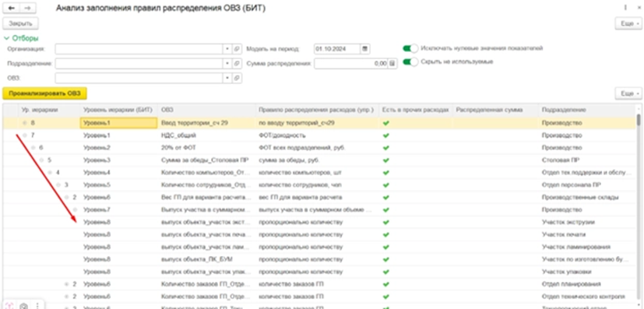Click the open-link icon for ОВЗ field
Image resolution: width=644 pixels, height=309 pixels.
pyautogui.click(x=237, y=78)
